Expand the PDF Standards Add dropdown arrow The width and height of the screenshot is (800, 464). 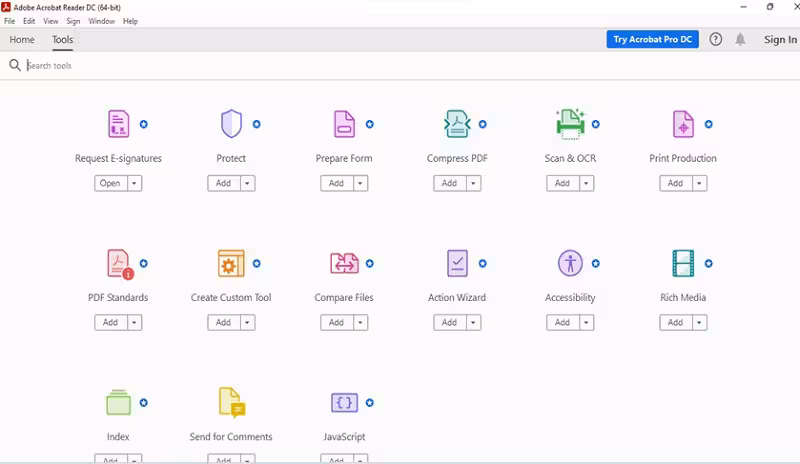tap(134, 323)
